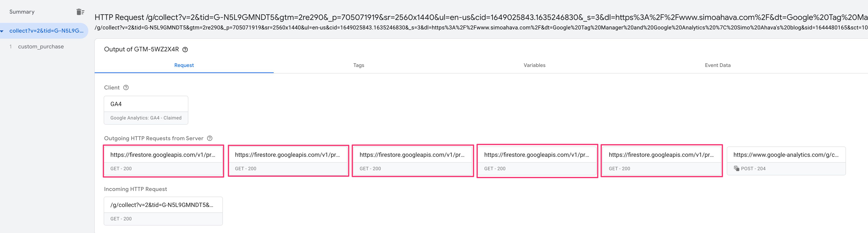Open the Variables tab
The image size is (868, 233).
[x=534, y=65]
